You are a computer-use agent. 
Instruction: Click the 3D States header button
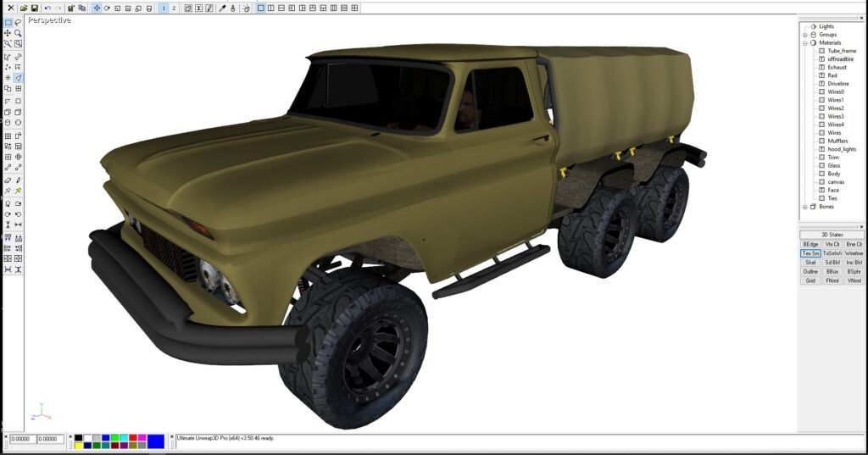(x=832, y=235)
